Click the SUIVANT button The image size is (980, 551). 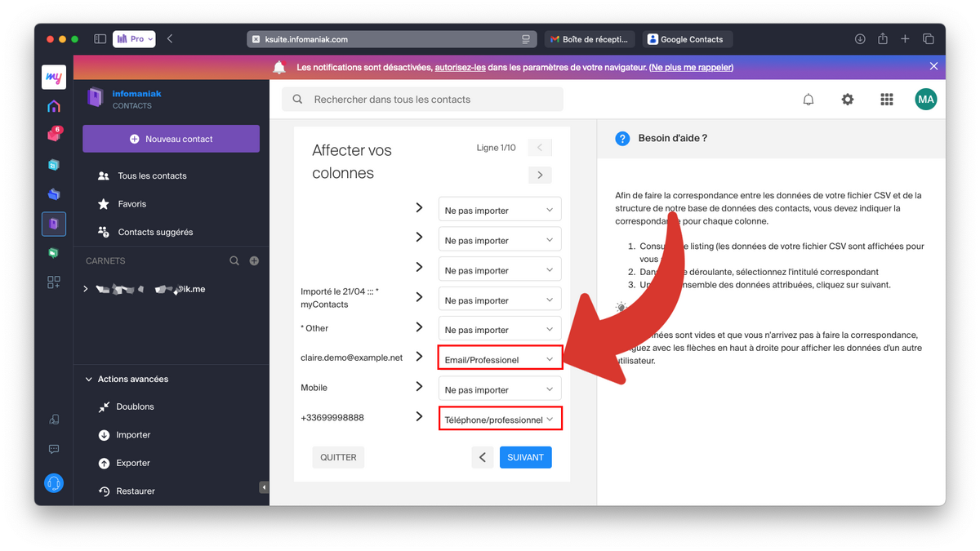[525, 457]
